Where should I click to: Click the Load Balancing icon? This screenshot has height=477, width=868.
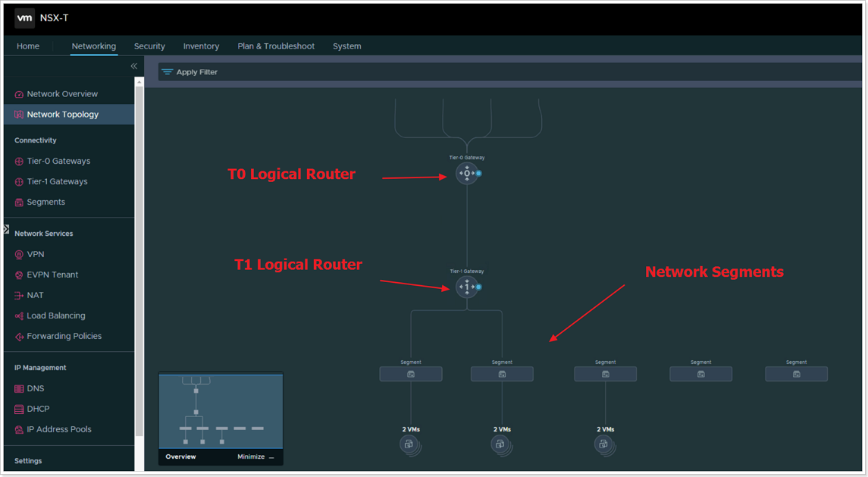[19, 315]
